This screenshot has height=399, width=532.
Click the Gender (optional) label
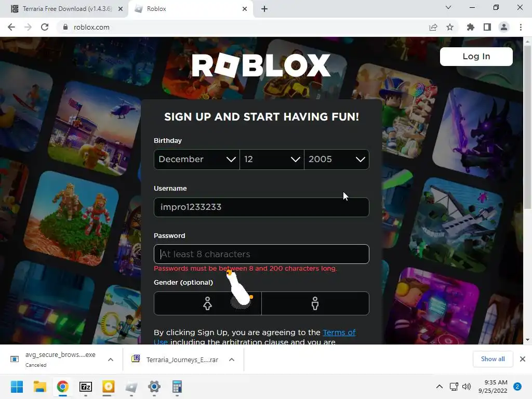[183, 282]
